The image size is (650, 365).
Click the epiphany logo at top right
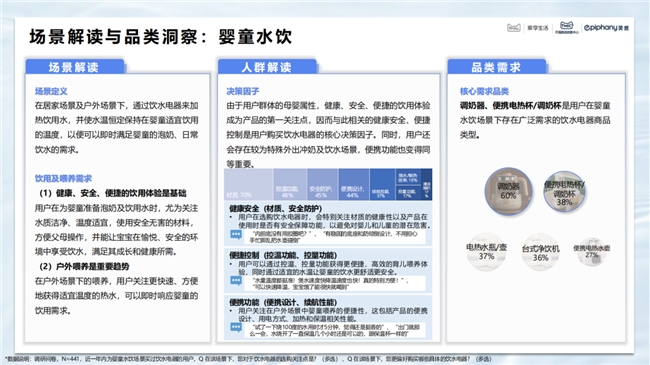[x=606, y=28]
